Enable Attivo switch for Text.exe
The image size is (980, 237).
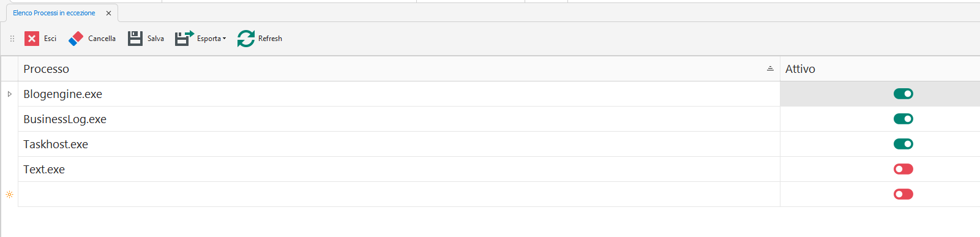tap(903, 169)
